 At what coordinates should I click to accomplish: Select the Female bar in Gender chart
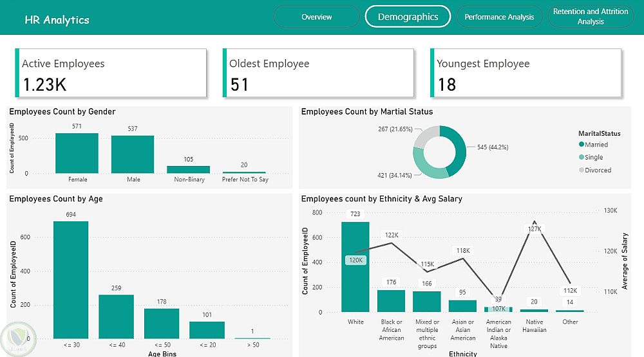pyautogui.click(x=77, y=153)
